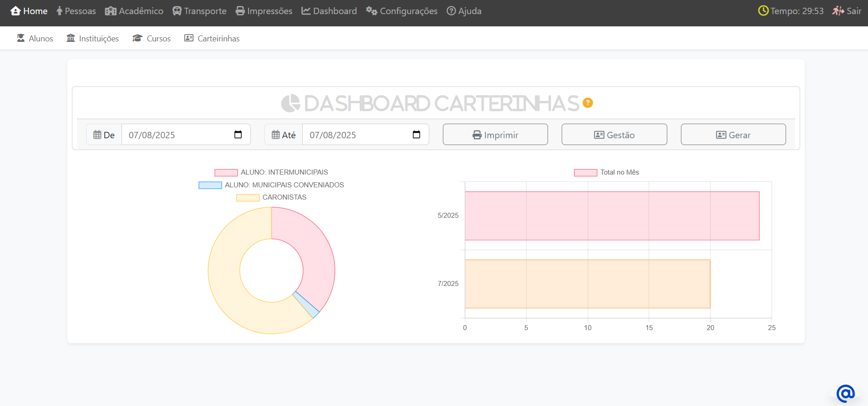Screen dimensions: 868x406
Task: Click the Total no Mês legend swatch
Action: tap(585, 172)
